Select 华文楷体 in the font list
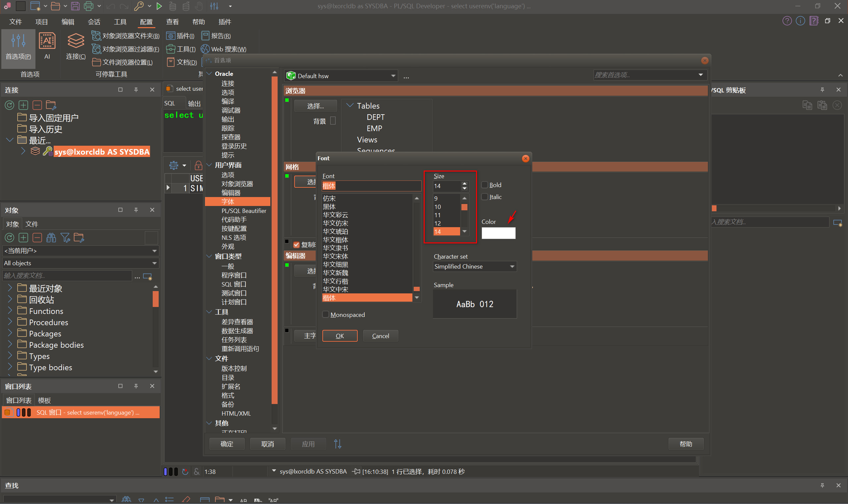The width and height of the screenshot is (848, 504). (335, 240)
